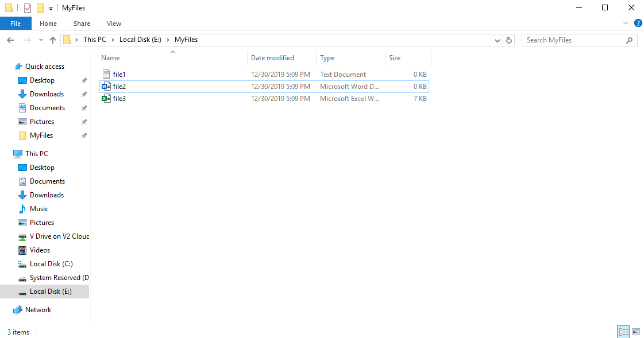
Task: Click the pin icon next to MyFiles
Action: coord(84,135)
